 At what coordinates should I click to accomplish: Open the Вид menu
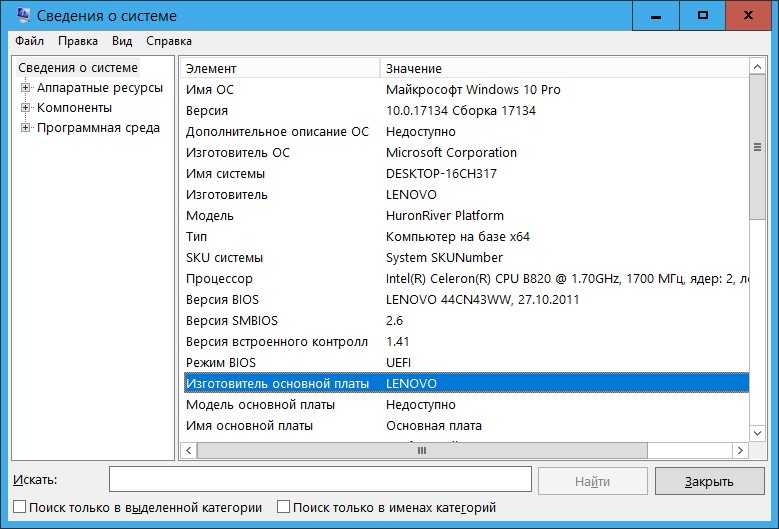[122, 41]
